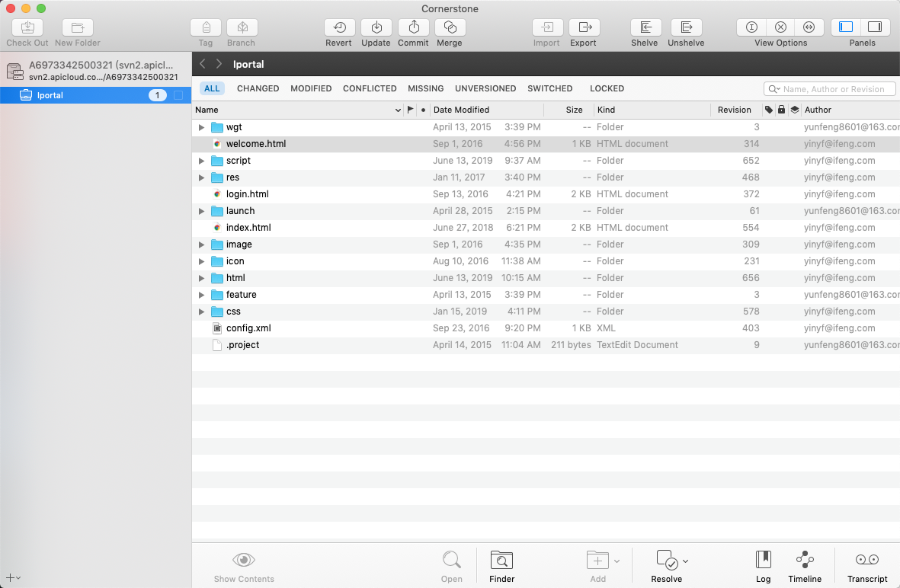Select the lportal working copy in the sidebar
Screen dimensions: 900x588
95,95
